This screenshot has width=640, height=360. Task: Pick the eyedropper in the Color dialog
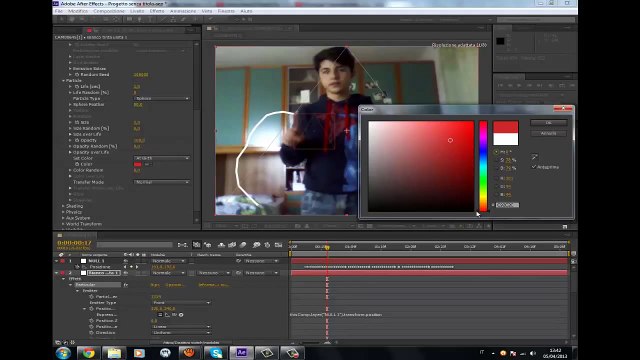click(535, 157)
